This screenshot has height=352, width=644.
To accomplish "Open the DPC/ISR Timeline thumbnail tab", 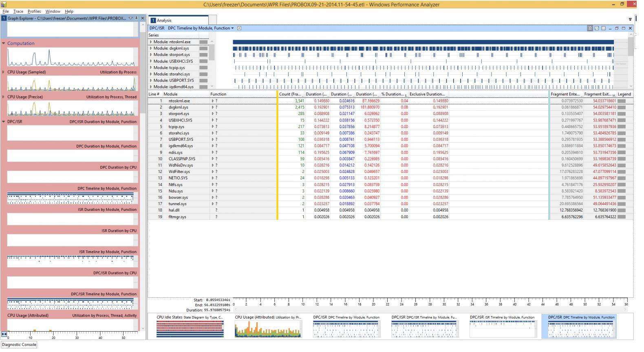I will tap(425, 326).
